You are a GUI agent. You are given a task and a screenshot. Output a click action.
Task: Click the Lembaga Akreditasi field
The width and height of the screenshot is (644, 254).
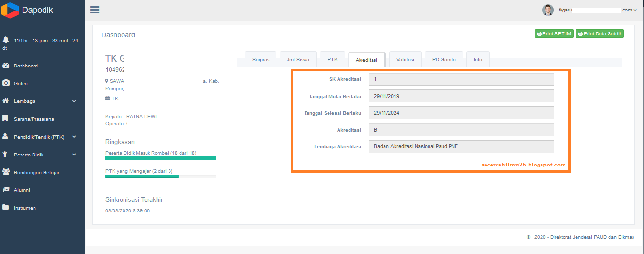[461, 146]
